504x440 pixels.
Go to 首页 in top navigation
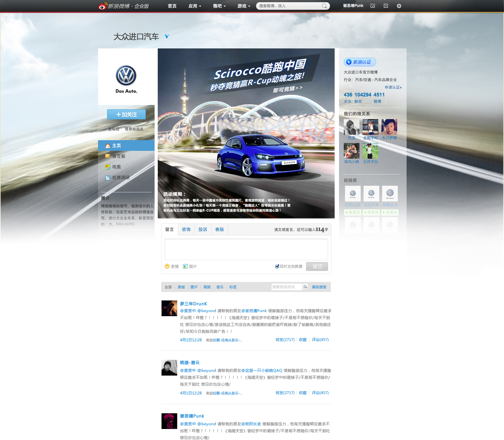click(172, 6)
